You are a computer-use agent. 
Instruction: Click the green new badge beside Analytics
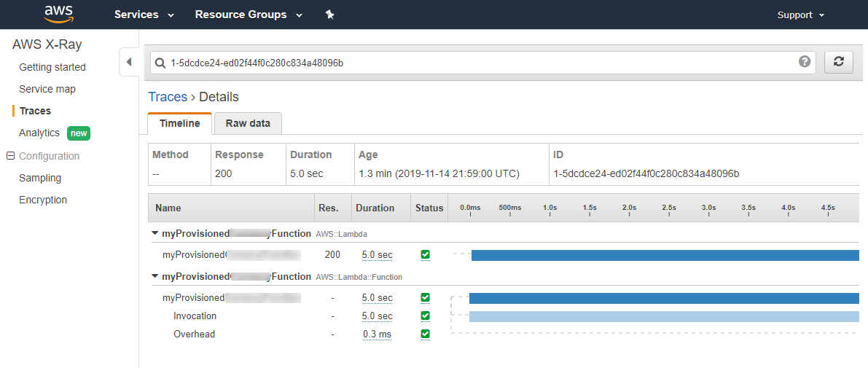click(x=78, y=133)
